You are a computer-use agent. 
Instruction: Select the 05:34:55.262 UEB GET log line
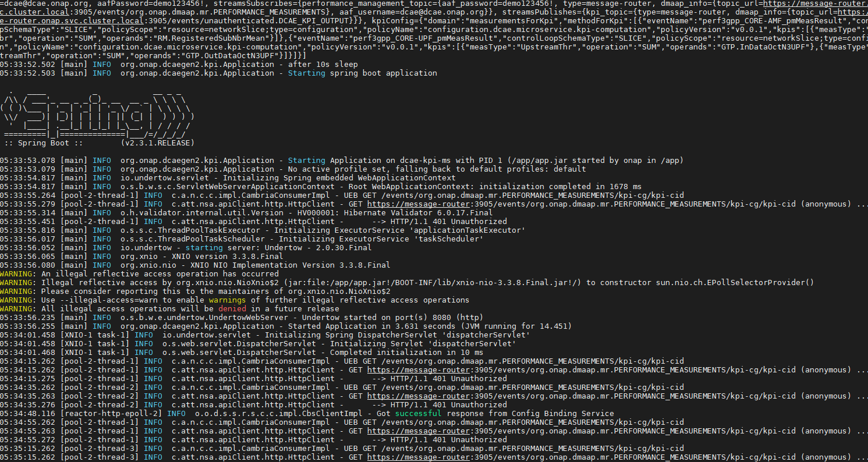point(342,422)
